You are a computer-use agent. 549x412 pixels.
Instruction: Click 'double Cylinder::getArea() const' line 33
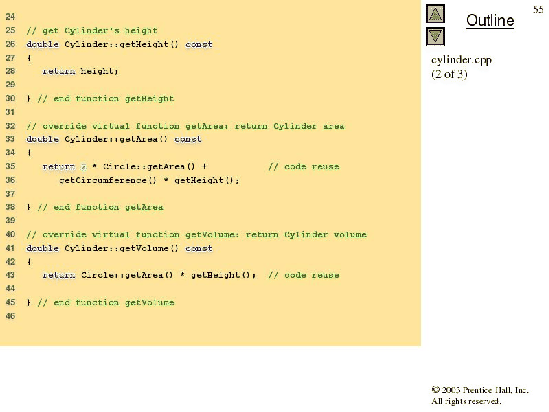(114, 139)
